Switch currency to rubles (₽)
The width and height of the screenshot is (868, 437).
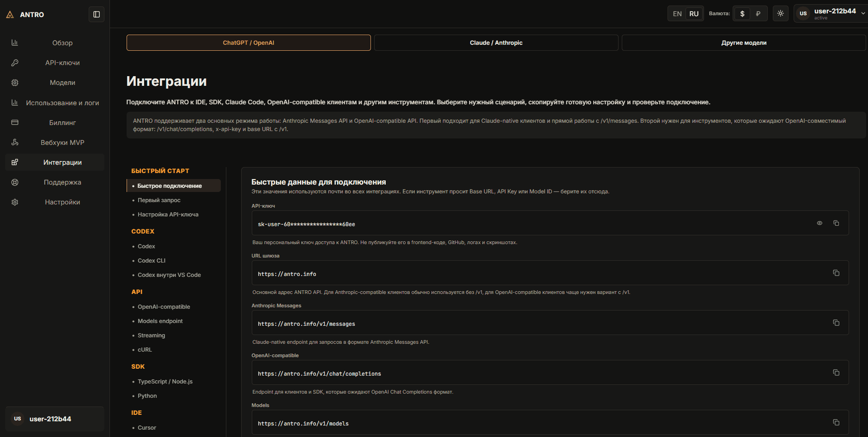758,14
